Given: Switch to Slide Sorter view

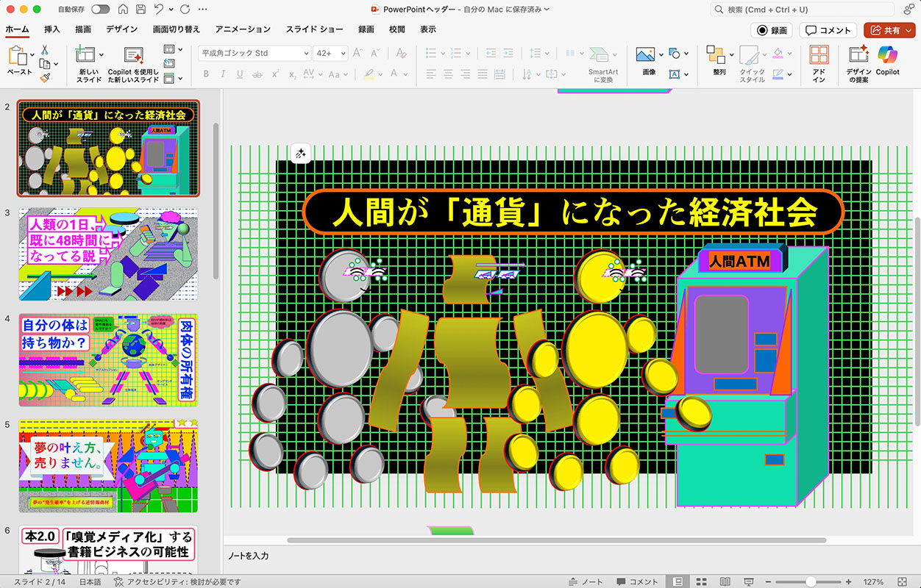Looking at the screenshot, I should tap(701, 581).
